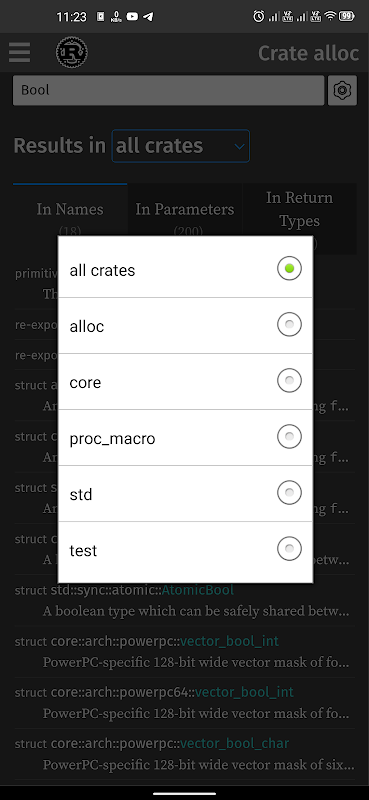The height and width of the screenshot is (800, 369).
Task: Pick the "test" crate option
Action: click(x=185, y=551)
